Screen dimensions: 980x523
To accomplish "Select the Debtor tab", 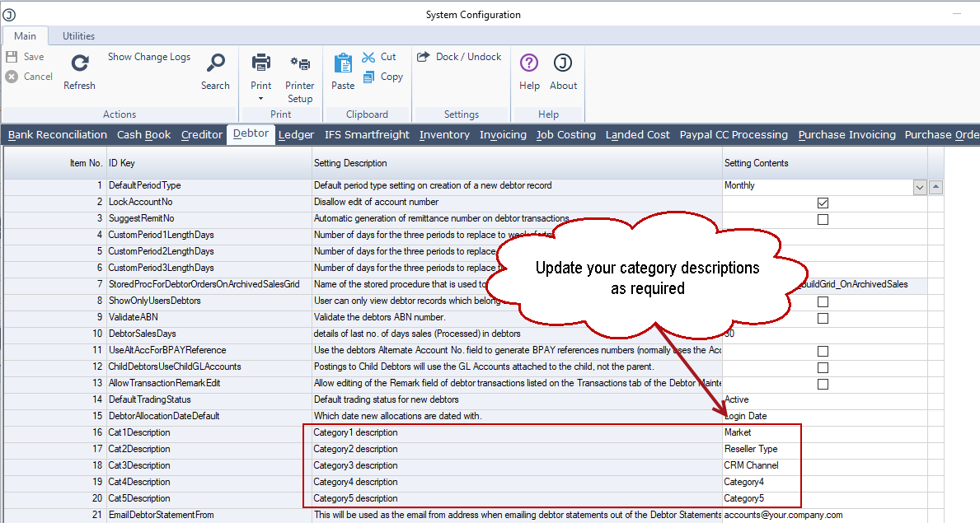I will tap(251, 133).
